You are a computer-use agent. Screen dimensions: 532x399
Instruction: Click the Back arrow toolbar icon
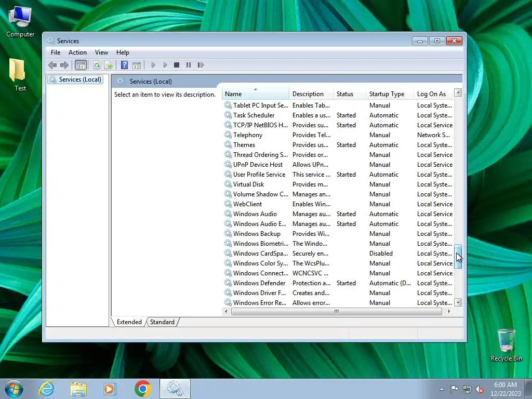[x=52, y=65]
